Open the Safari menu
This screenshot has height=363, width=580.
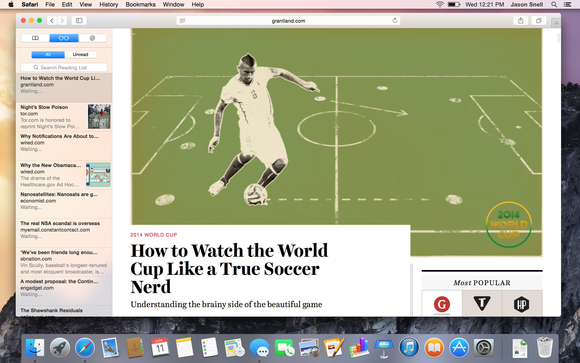30,4
